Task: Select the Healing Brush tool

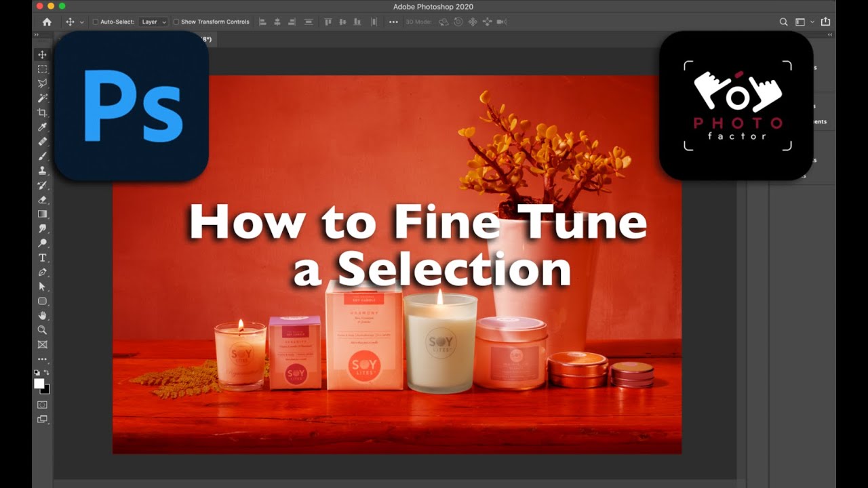Action: coord(42,142)
